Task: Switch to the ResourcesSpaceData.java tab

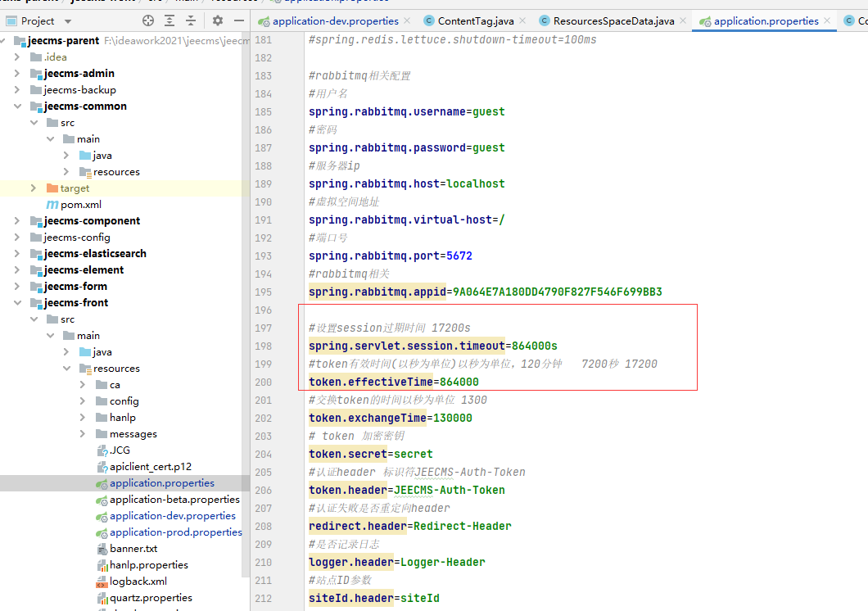Action: pyautogui.click(x=613, y=20)
